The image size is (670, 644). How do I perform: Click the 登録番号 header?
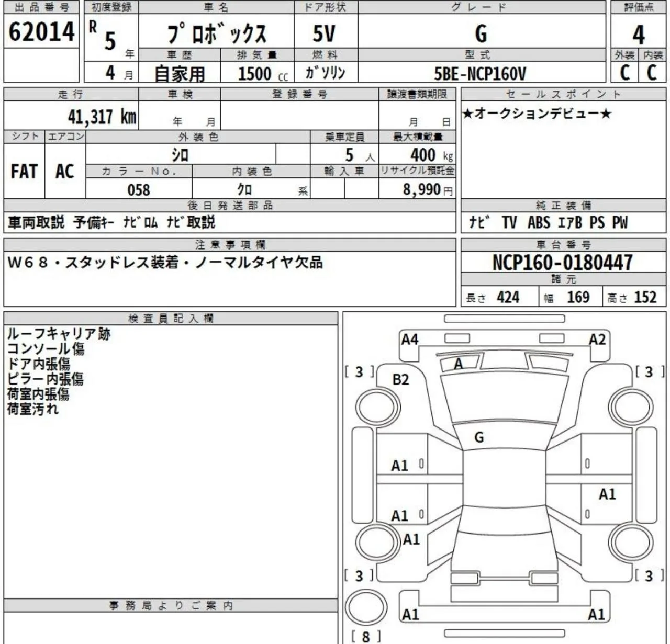point(299,94)
